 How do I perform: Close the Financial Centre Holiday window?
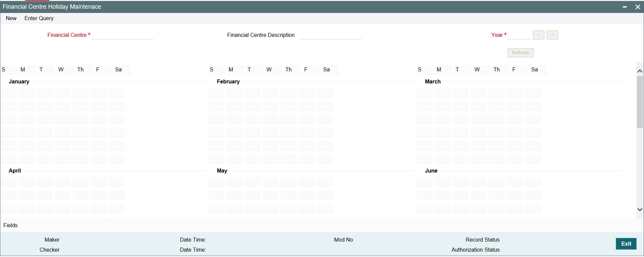[638, 7]
